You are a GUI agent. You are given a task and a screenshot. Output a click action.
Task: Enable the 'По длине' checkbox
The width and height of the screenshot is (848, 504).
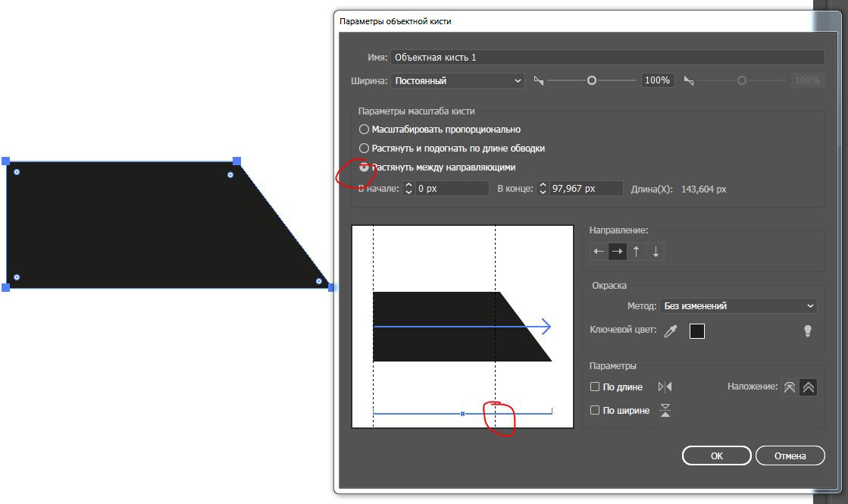point(595,387)
